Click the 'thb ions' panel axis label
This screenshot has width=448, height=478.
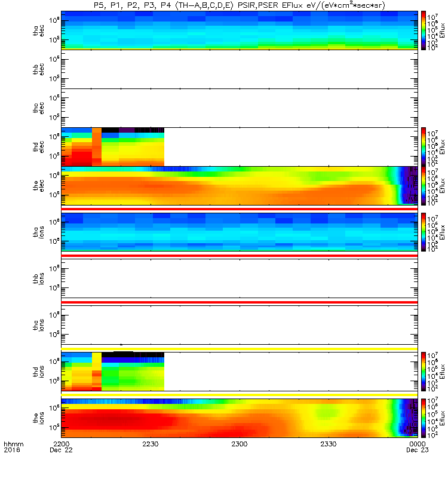38,278
